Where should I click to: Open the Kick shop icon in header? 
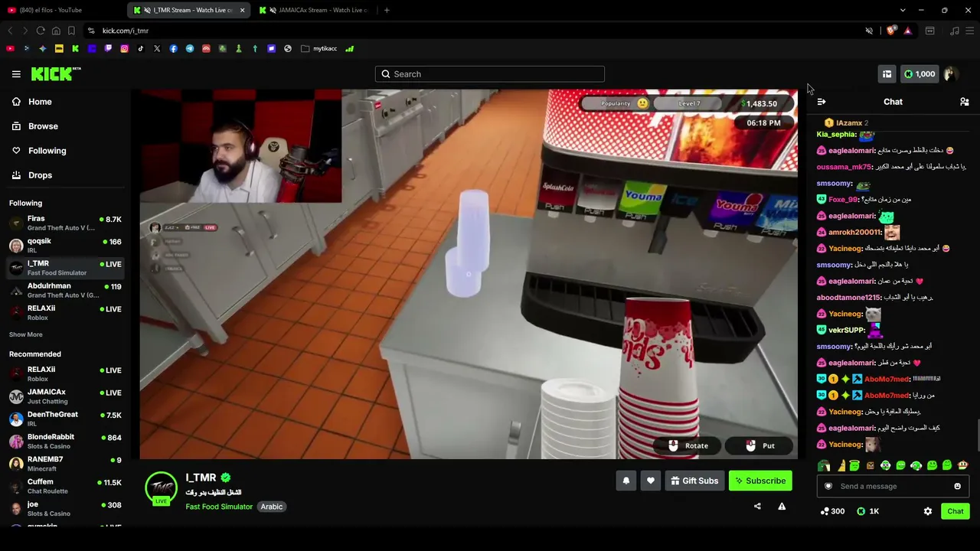coord(887,74)
